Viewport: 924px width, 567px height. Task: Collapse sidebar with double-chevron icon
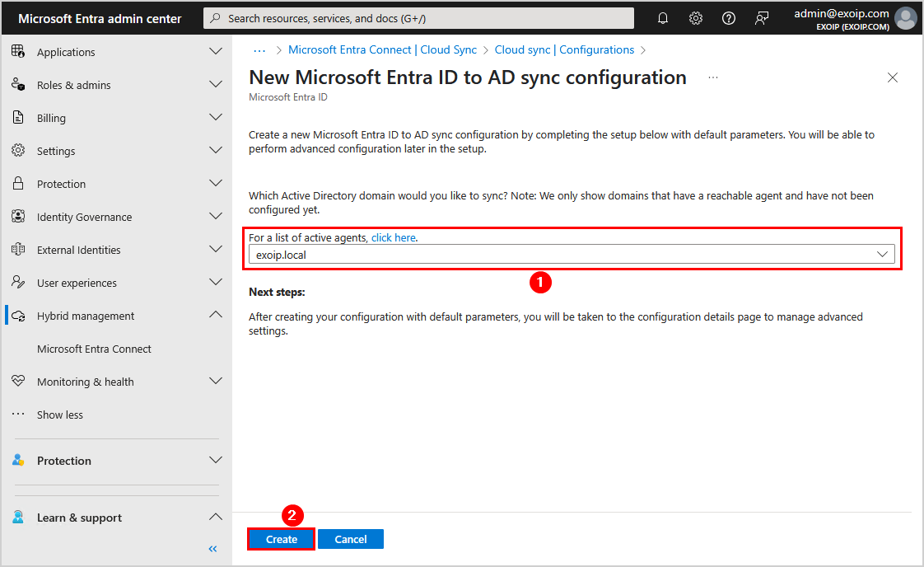pyautogui.click(x=212, y=549)
